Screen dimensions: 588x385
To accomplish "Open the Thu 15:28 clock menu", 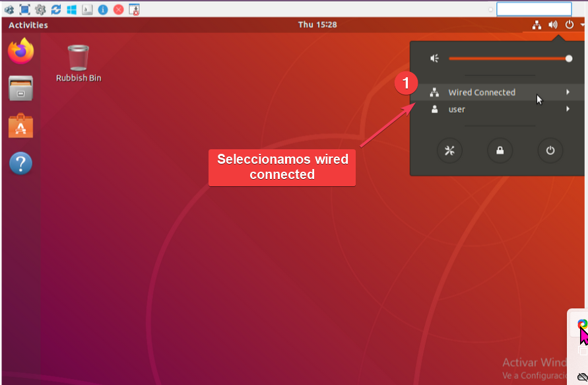I will (x=317, y=25).
